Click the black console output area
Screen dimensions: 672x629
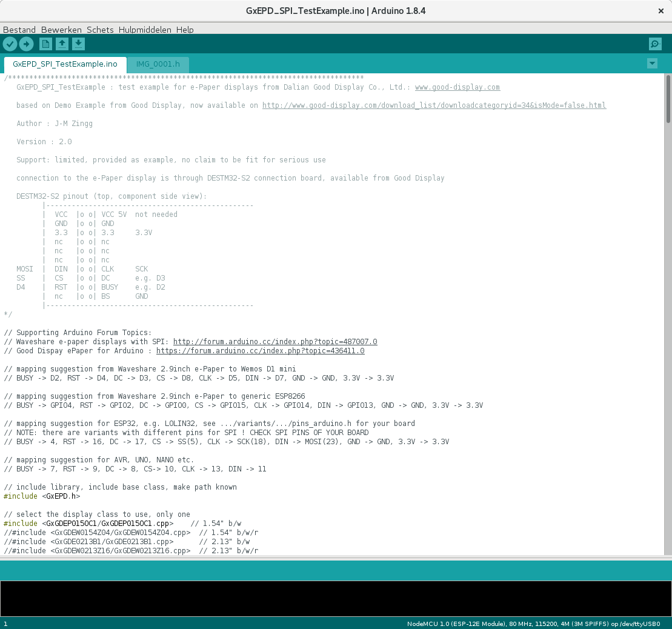click(x=336, y=599)
